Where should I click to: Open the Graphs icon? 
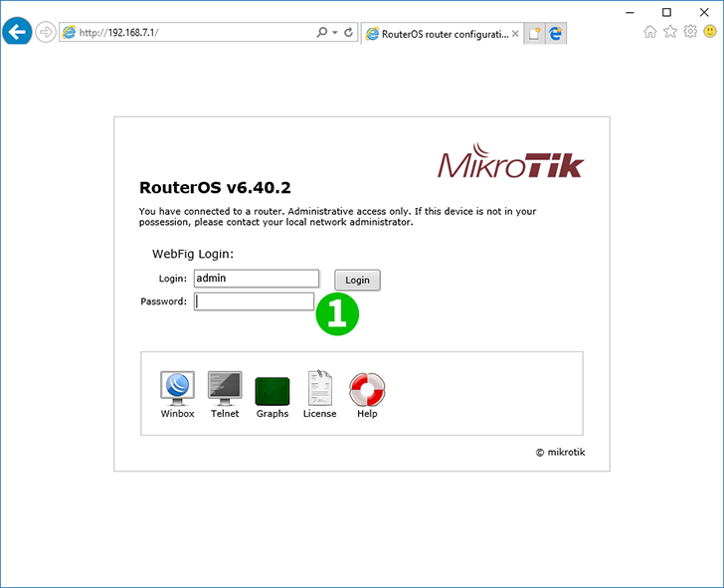(272, 391)
